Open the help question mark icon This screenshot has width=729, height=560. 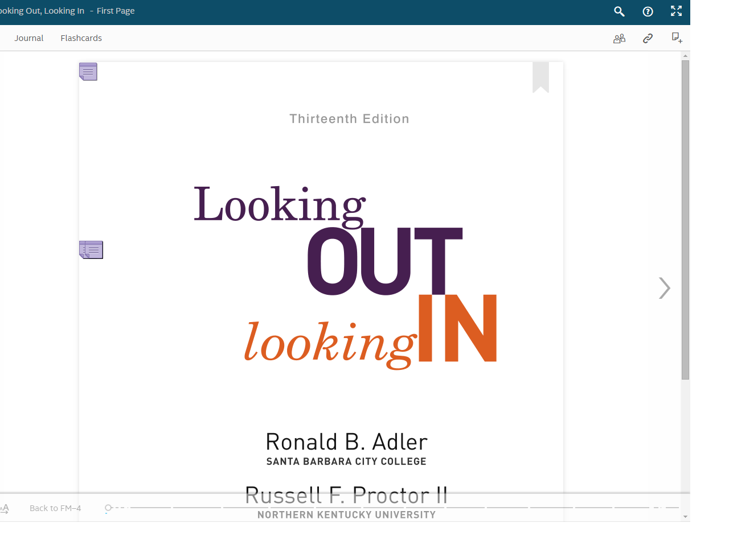pyautogui.click(x=648, y=11)
